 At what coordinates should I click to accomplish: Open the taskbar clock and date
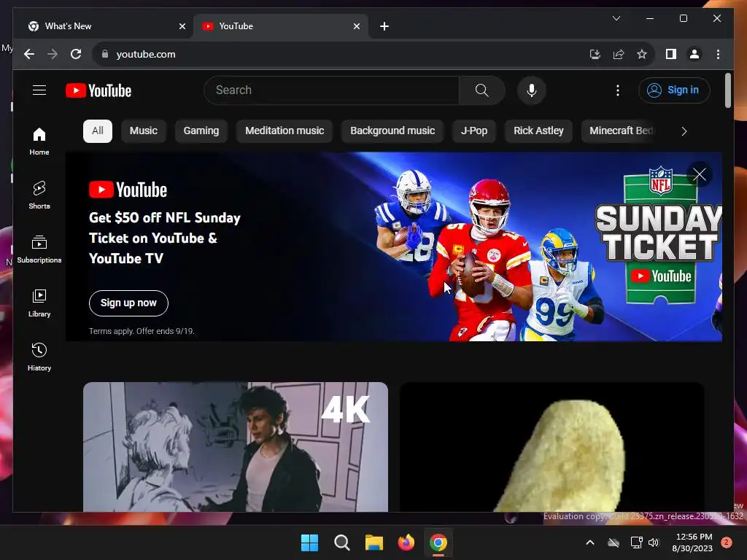pos(692,542)
